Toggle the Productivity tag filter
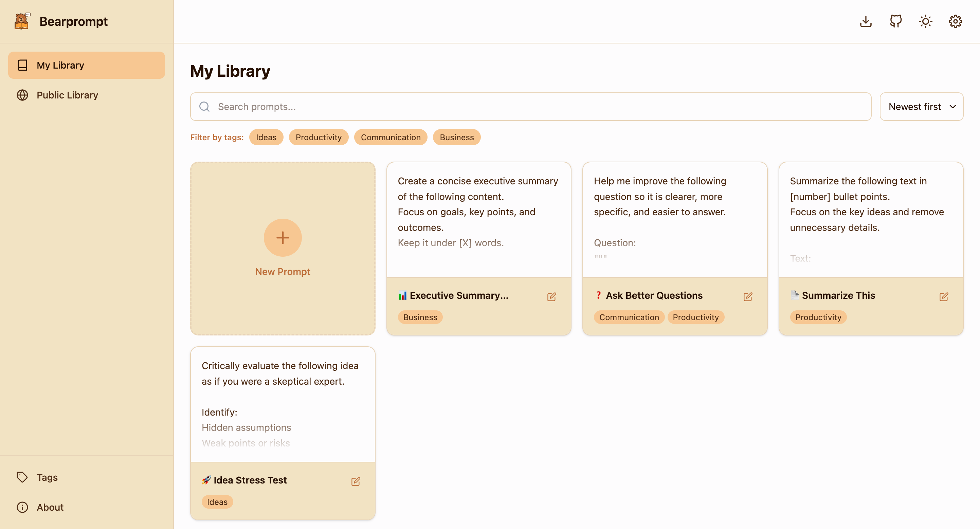Screen dimensions: 980x529 click(319, 137)
